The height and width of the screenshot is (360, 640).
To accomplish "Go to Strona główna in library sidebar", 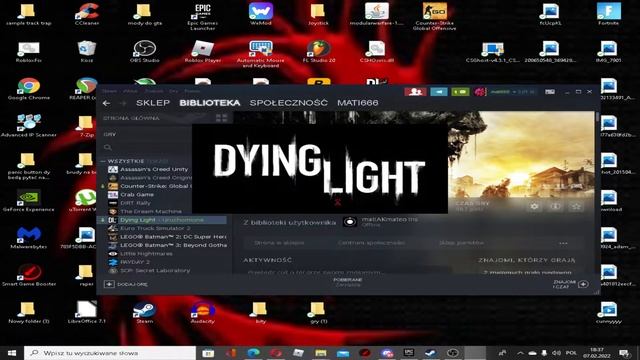I will pyautogui.click(x=131, y=118).
